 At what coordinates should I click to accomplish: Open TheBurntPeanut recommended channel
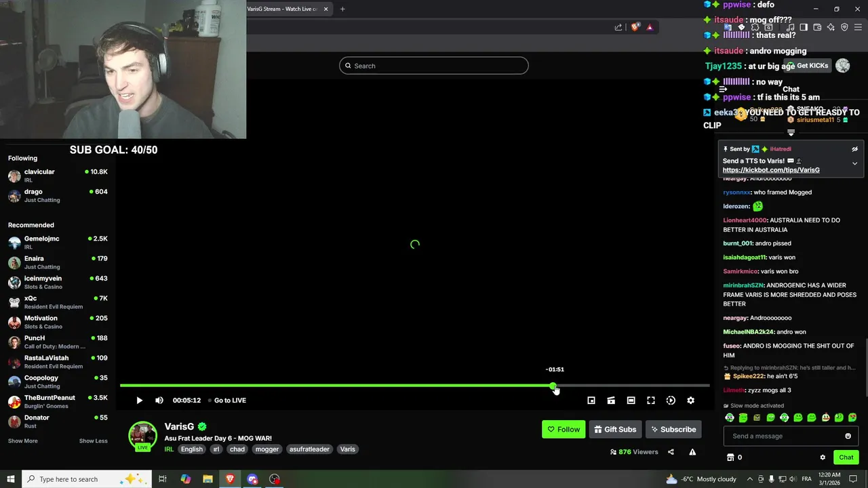pos(58,401)
